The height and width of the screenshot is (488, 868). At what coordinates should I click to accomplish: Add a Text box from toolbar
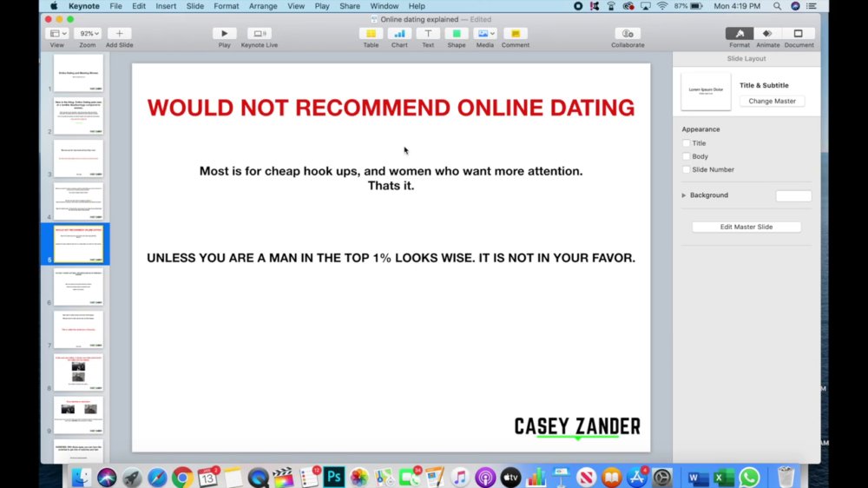coord(428,34)
